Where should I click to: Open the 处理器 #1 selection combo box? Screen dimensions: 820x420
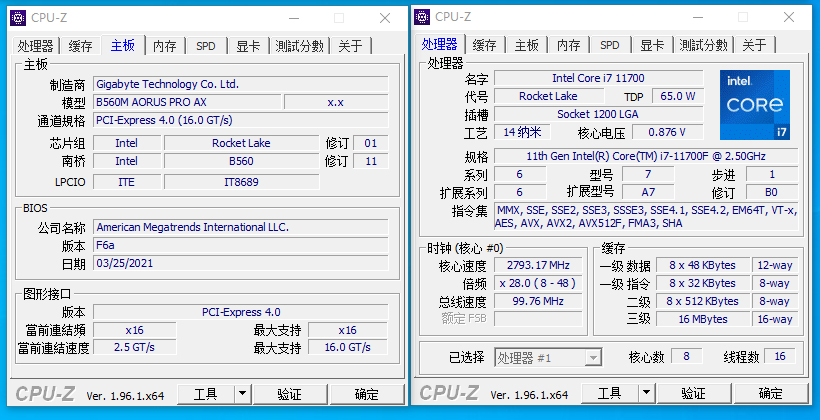click(x=548, y=358)
